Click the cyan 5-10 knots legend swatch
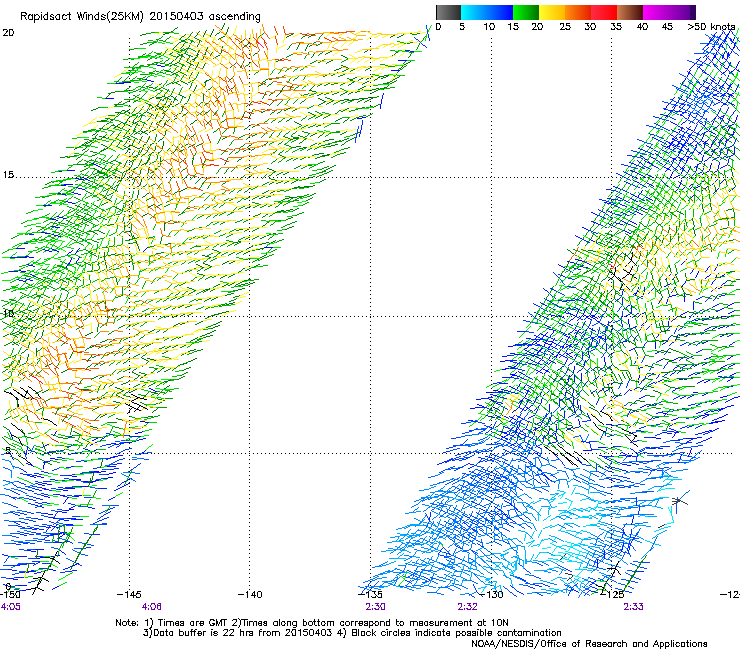 pyautogui.click(x=473, y=12)
